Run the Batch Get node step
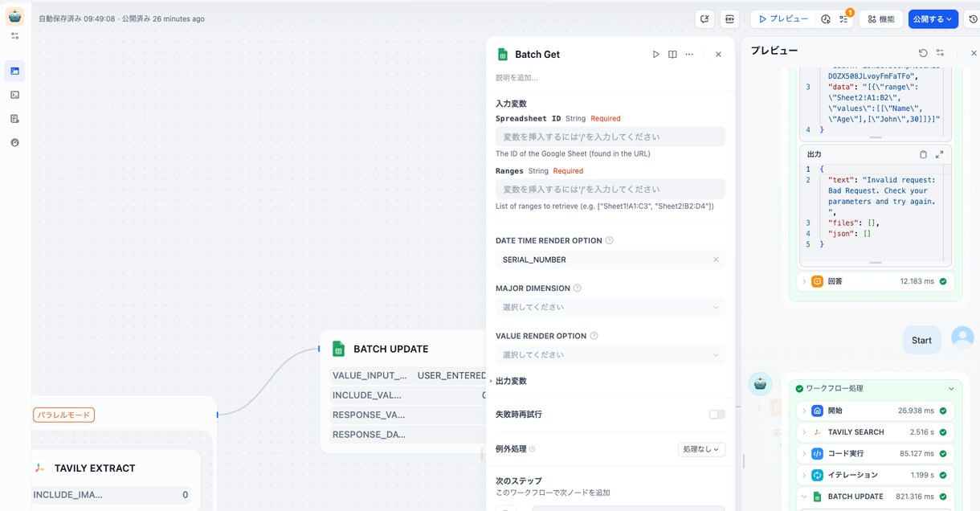 click(x=655, y=55)
